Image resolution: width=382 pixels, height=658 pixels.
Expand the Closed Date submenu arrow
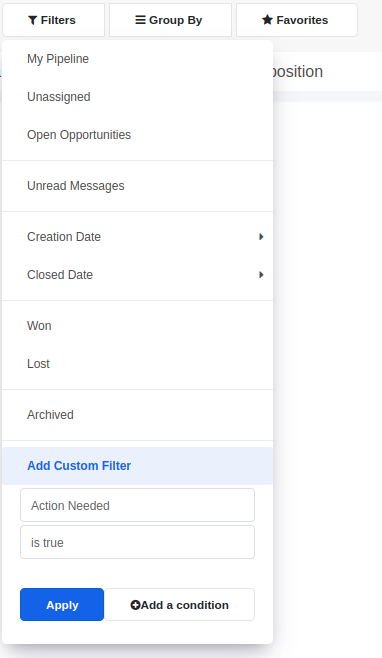pyautogui.click(x=261, y=275)
